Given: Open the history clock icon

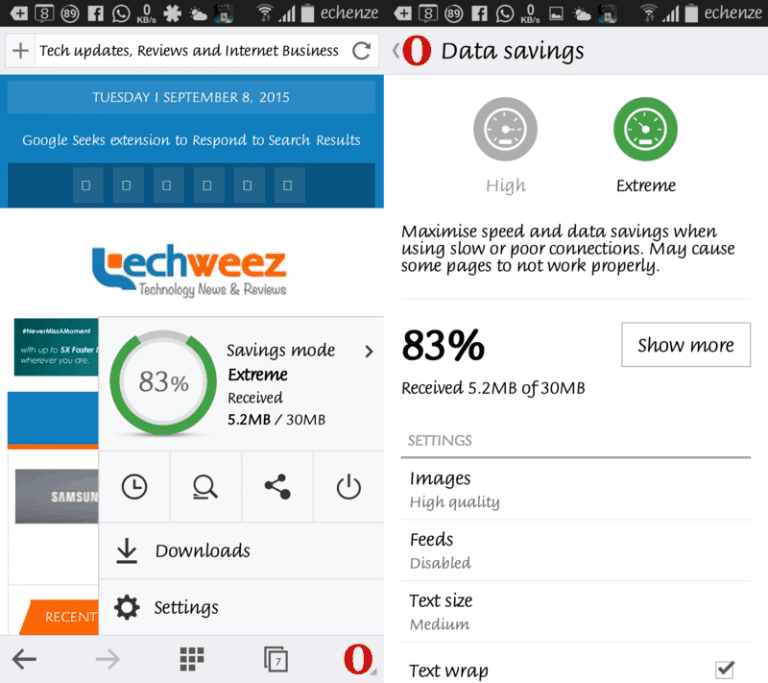Looking at the screenshot, I should pos(134,487).
